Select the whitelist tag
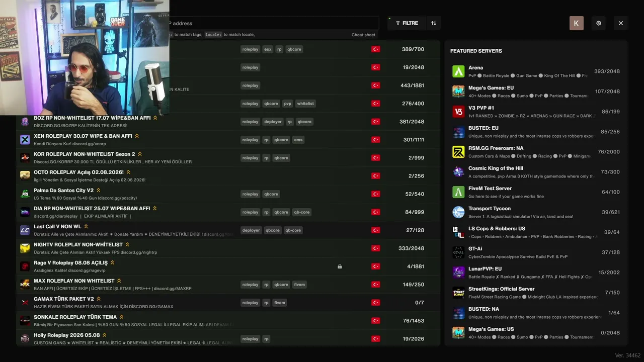Screen dimensions: 644x362 coord(305,104)
